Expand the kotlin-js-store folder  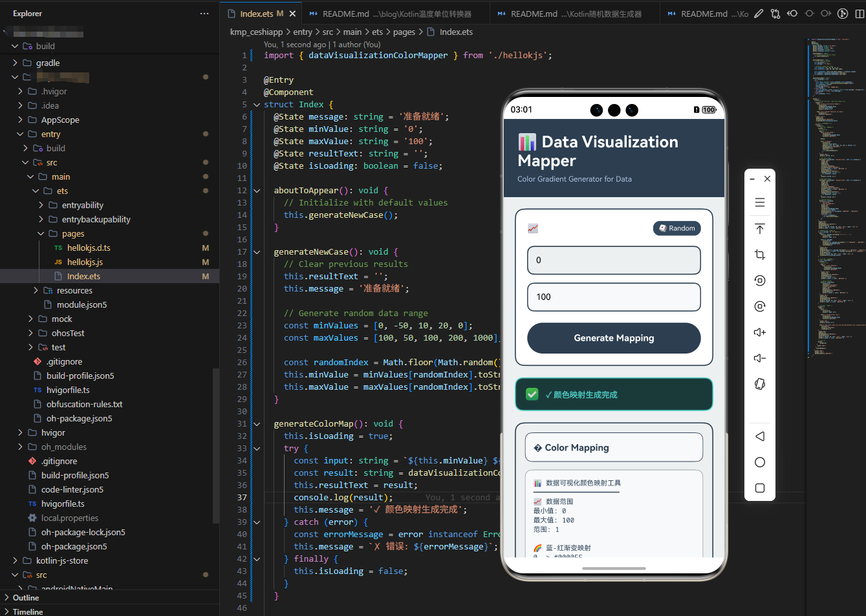(x=16, y=560)
